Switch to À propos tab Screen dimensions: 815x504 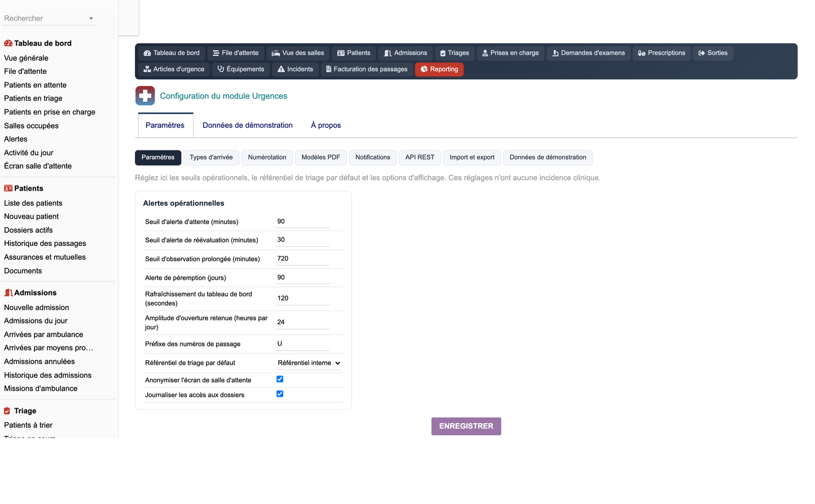coord(326,125)
